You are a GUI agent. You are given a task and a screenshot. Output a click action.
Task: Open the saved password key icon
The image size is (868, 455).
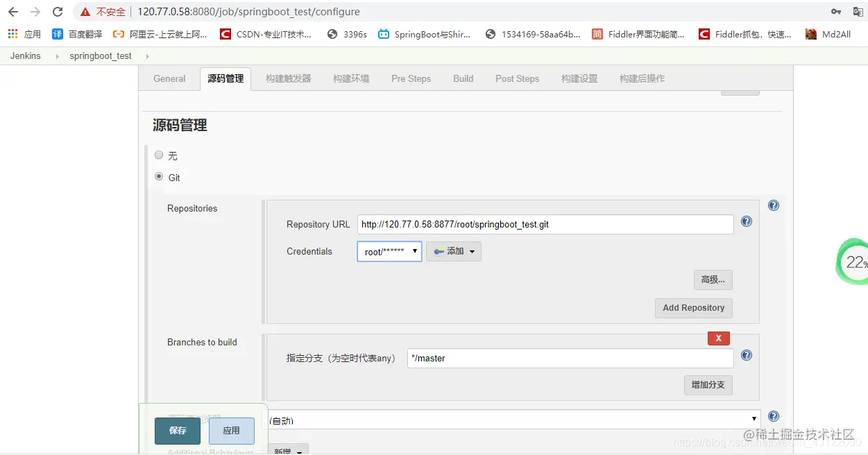pyautogui.click(x=836, y=12)
